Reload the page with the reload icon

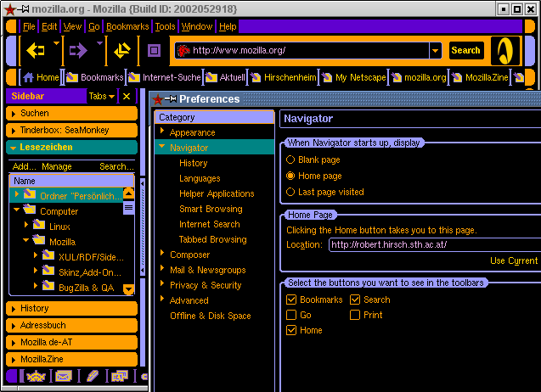coord(122,51)
